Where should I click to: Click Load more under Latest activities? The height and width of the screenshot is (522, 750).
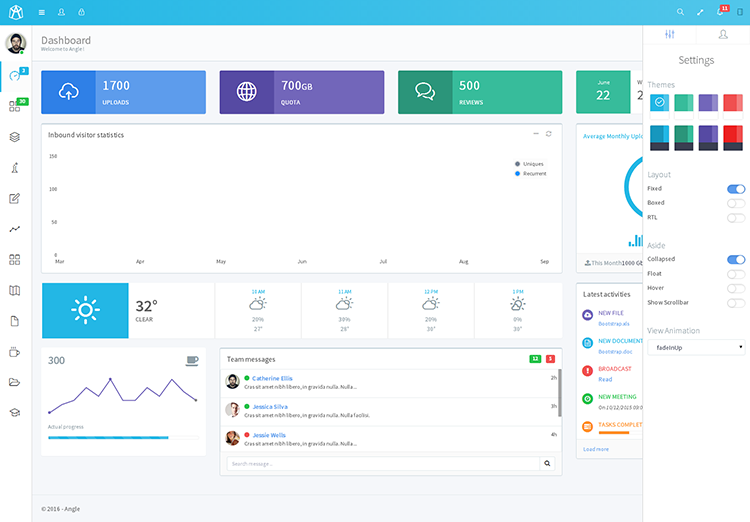pyautogui.click(x=596, y=449)
